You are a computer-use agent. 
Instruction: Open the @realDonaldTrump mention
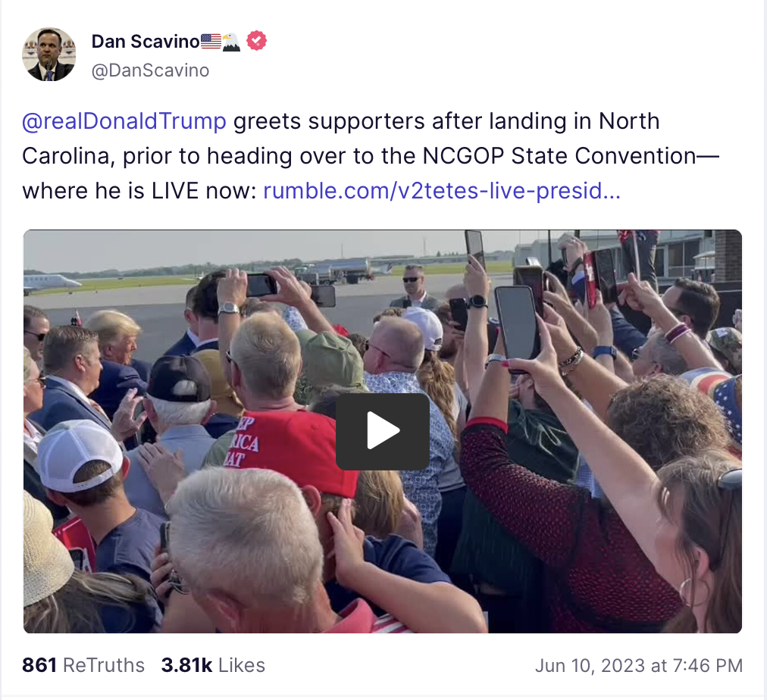[124, 121]
